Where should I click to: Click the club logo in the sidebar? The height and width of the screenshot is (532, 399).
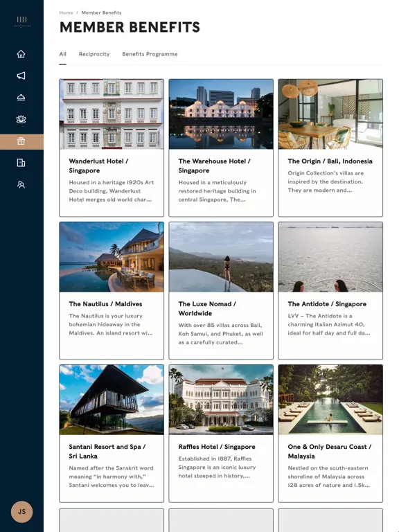(21, 21)
